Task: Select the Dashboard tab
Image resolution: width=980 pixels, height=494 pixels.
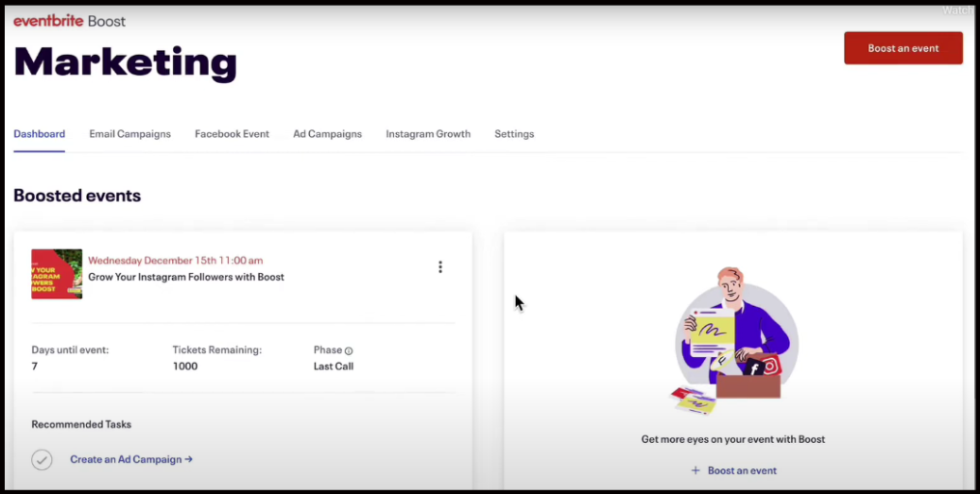Action: (39, 134)
